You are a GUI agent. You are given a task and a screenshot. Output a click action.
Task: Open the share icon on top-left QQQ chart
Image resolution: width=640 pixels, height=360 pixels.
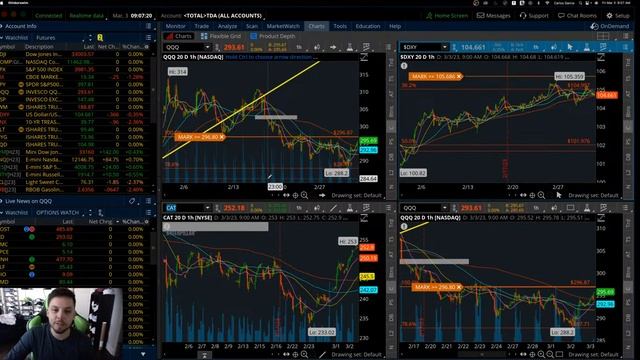317,47
